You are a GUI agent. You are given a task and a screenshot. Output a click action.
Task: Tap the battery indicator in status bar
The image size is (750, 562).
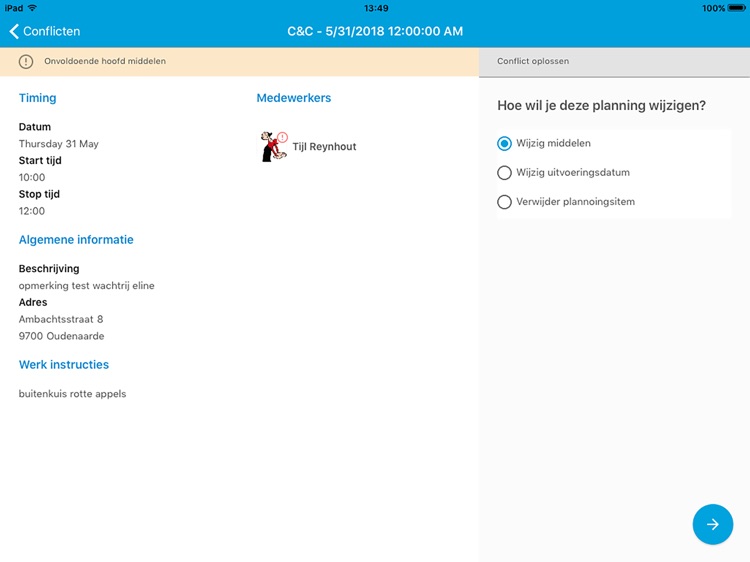click(737, 8)
